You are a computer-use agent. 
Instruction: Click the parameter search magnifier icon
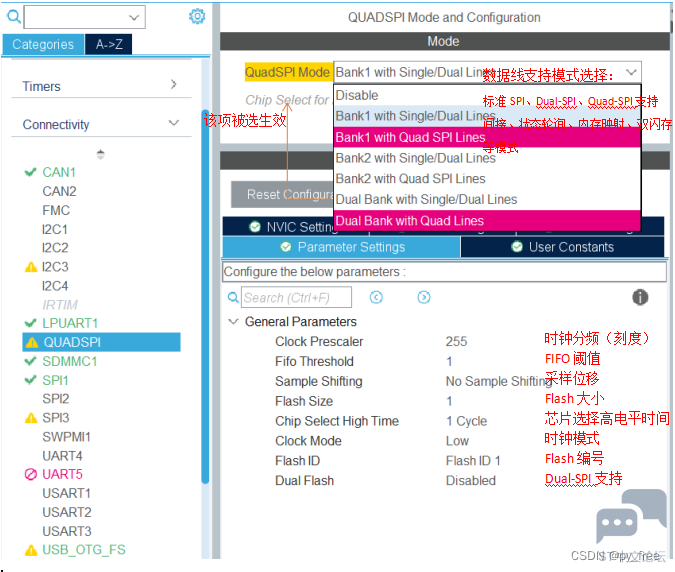click(233, 297)
